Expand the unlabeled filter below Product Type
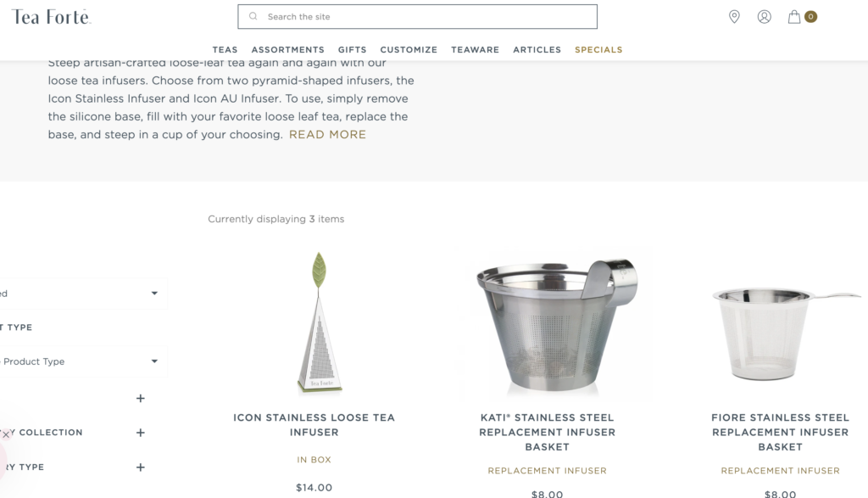868x498 pixels. 141,398
